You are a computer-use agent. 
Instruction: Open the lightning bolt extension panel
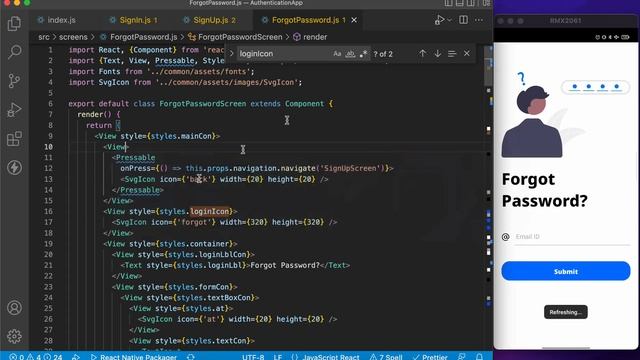point(14,167)
